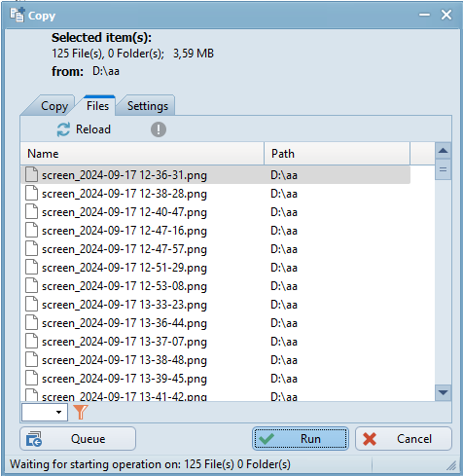463x476 pixels.
Task: Click file icon of screen_2024-09-17 12-38-28.png
Action: tap(31, 194)
